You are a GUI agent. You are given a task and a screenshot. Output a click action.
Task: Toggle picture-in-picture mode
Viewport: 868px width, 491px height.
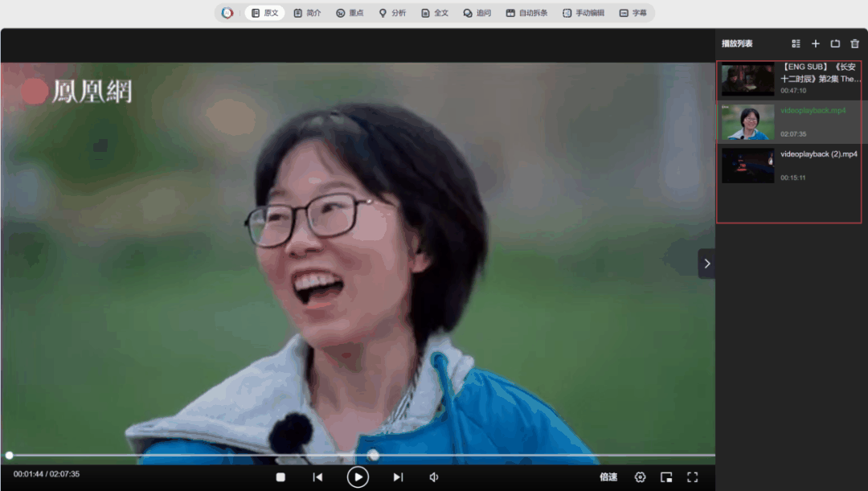point(666,477)
